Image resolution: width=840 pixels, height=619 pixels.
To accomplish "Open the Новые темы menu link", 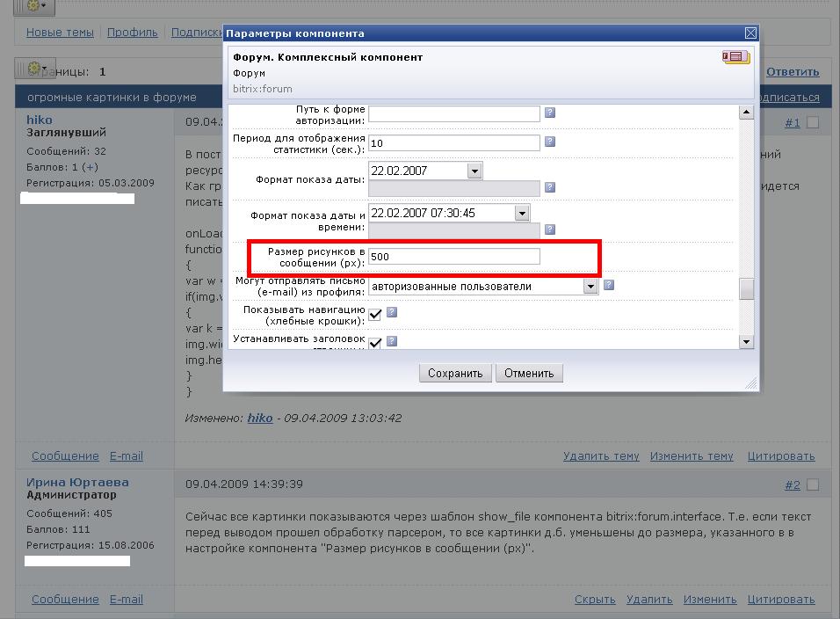I will click(x=60, y=32).
